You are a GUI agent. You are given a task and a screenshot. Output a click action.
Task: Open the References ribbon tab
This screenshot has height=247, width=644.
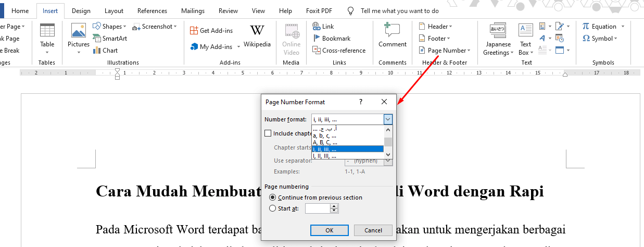coord(152,10)
